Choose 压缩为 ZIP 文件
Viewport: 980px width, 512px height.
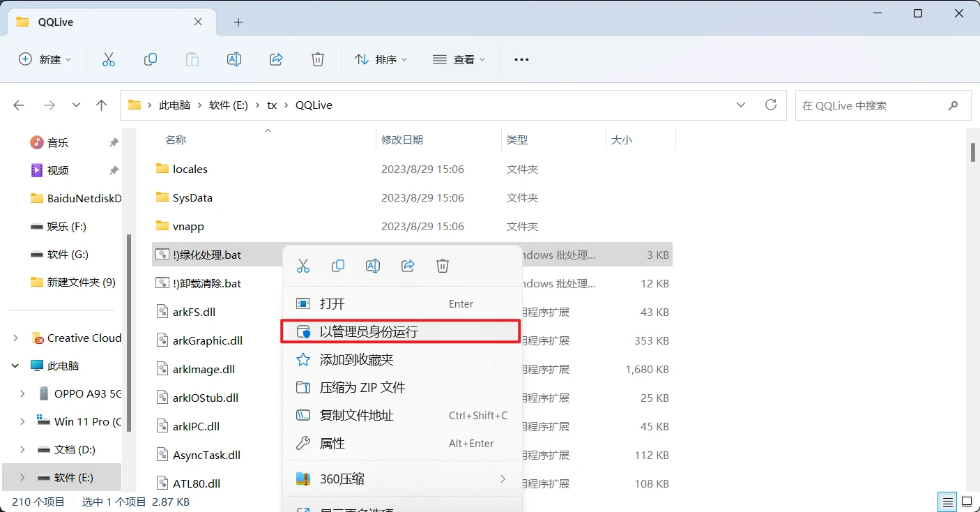401,388
